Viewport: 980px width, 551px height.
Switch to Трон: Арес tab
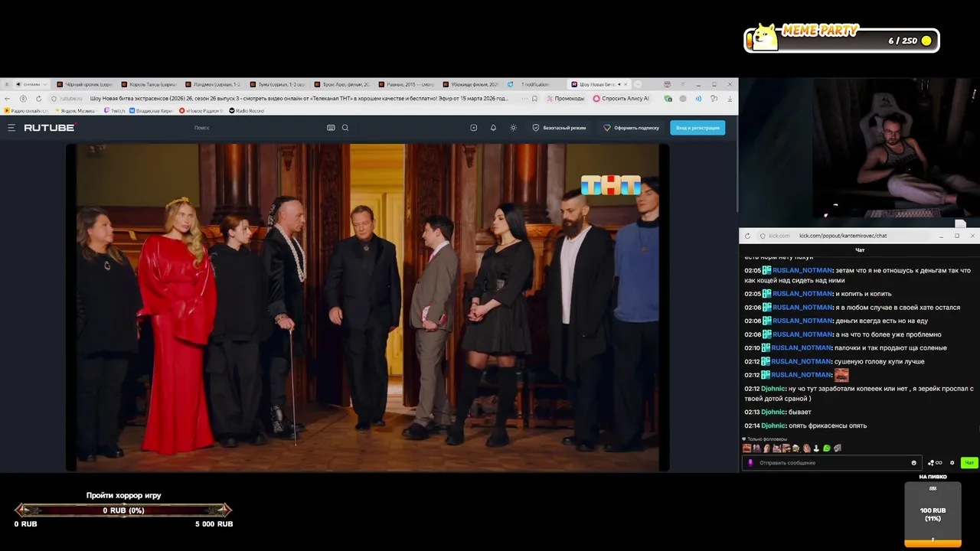point(341,84)
